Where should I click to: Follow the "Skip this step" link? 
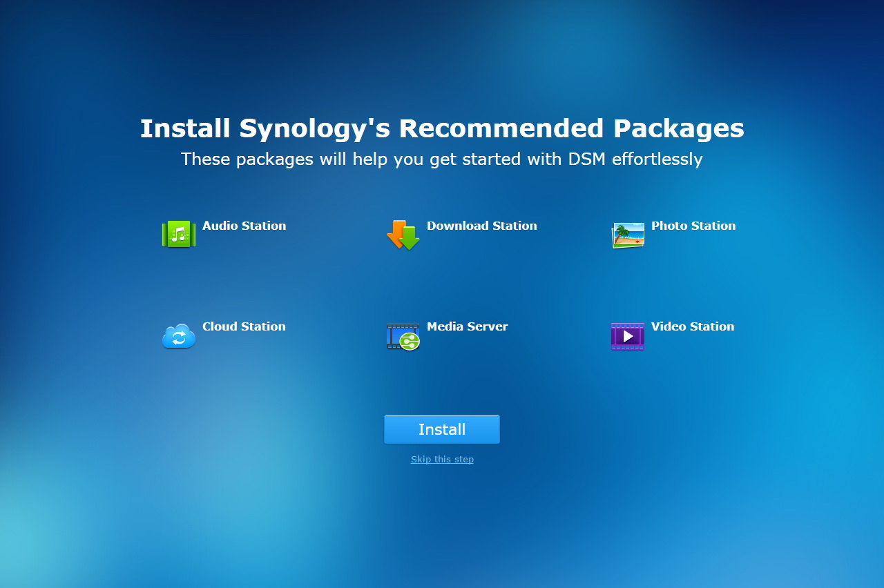(442, 460)
